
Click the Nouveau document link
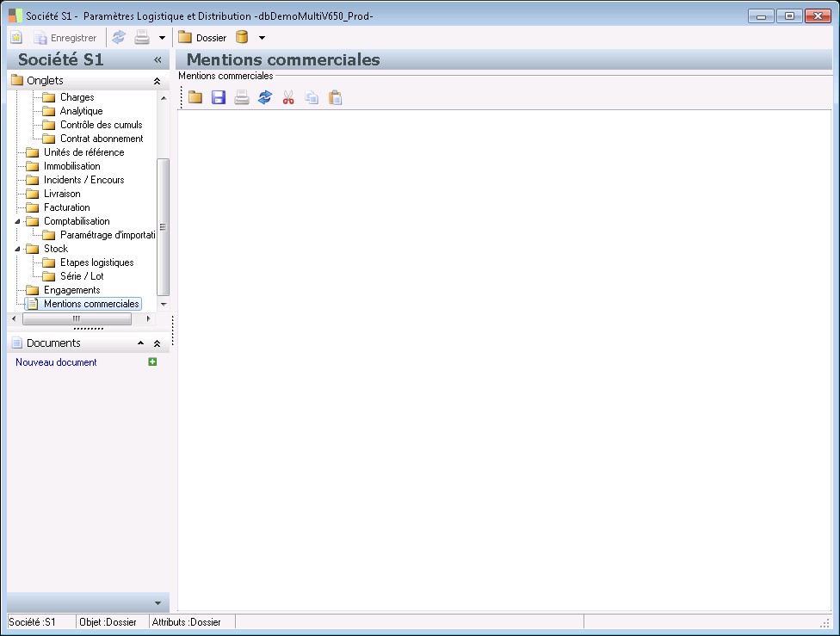click(x=56, y=362)
